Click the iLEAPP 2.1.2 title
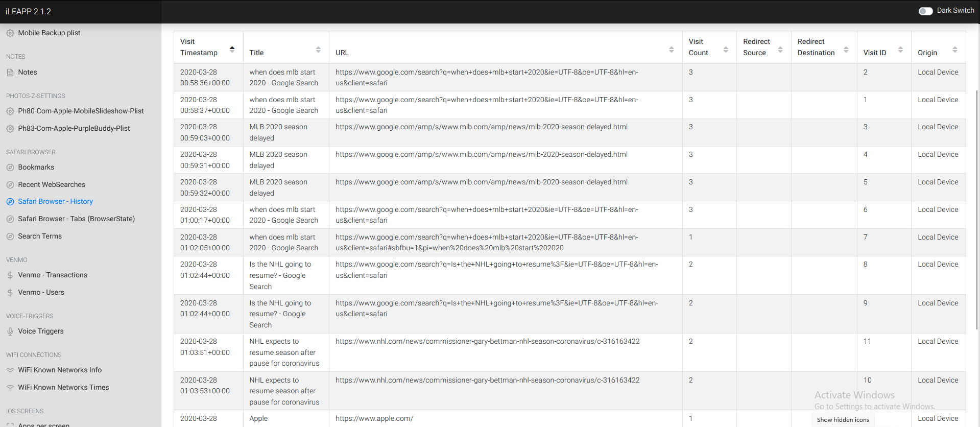The width and height of the screenshot is (980, 427). point(28,11)
